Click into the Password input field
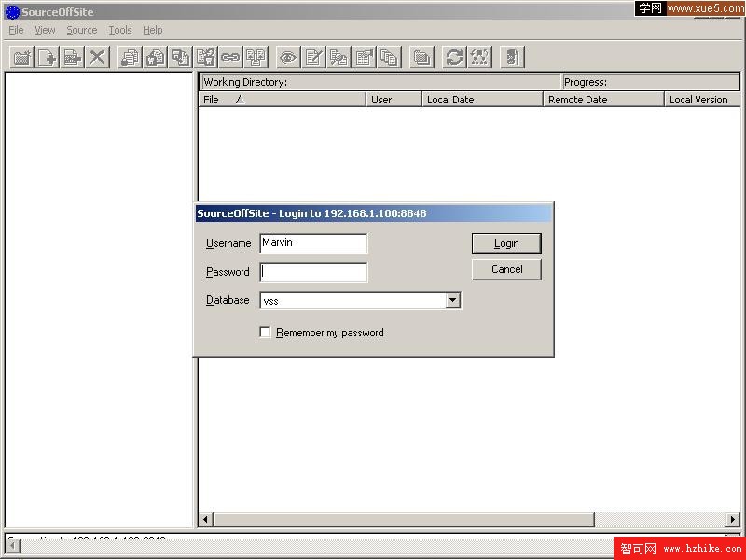This screenshot has width=746, height=560. 313,272
